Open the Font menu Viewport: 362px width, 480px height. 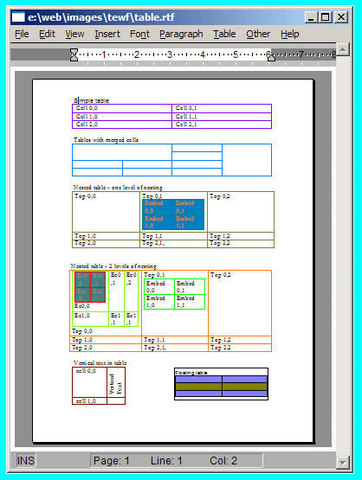click(140, 34)
